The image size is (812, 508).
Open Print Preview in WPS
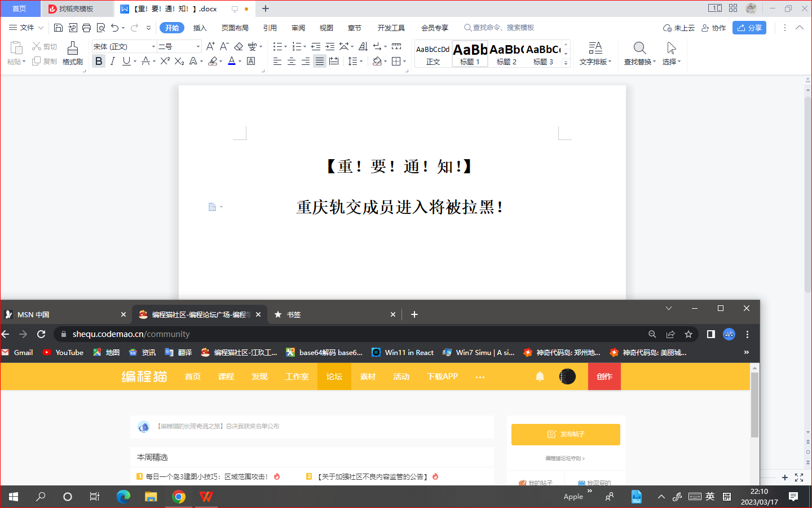coord(101,28)
